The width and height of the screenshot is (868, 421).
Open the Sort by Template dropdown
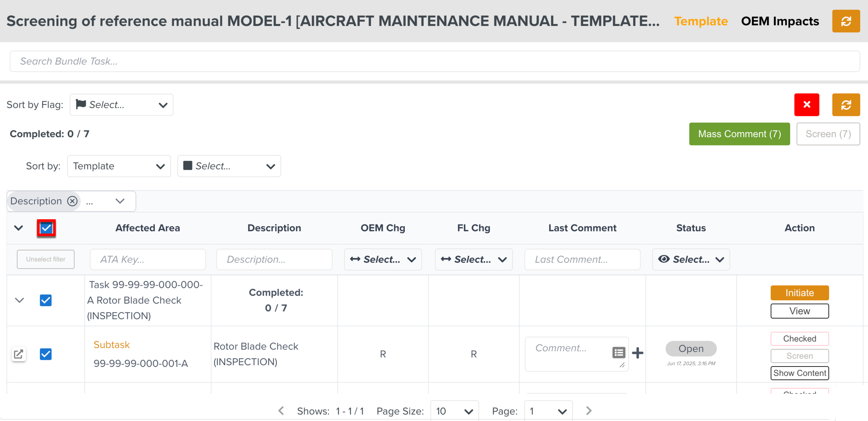click(x=119, y=166)
